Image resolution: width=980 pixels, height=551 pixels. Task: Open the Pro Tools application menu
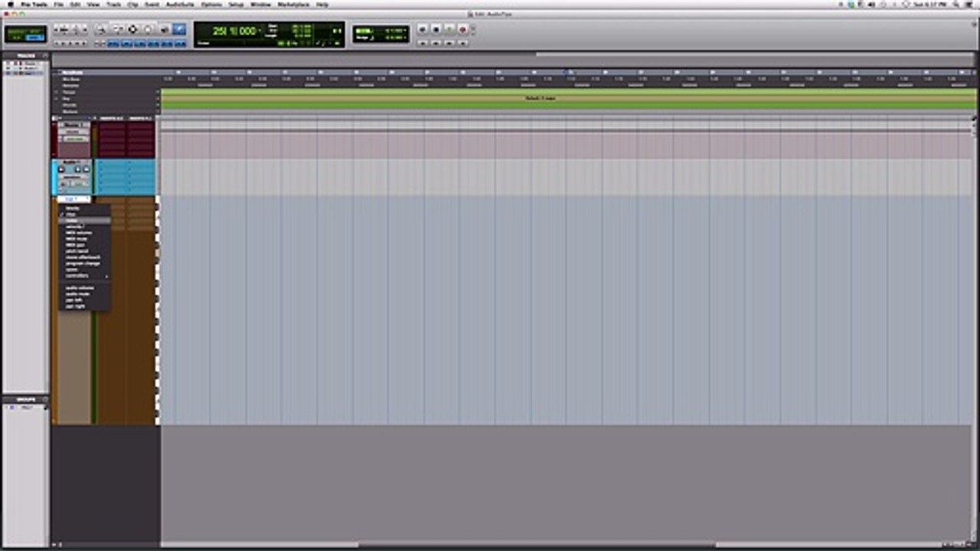coord(34,4)
